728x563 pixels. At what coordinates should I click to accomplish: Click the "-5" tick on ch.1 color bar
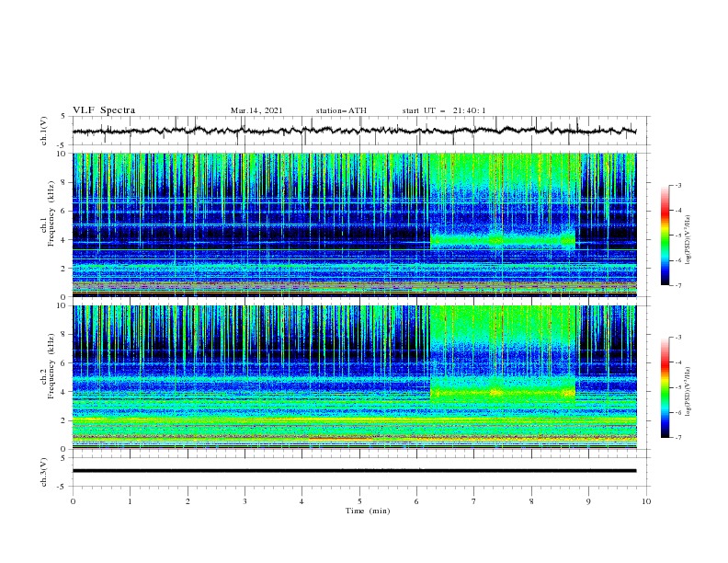(677, 236)
